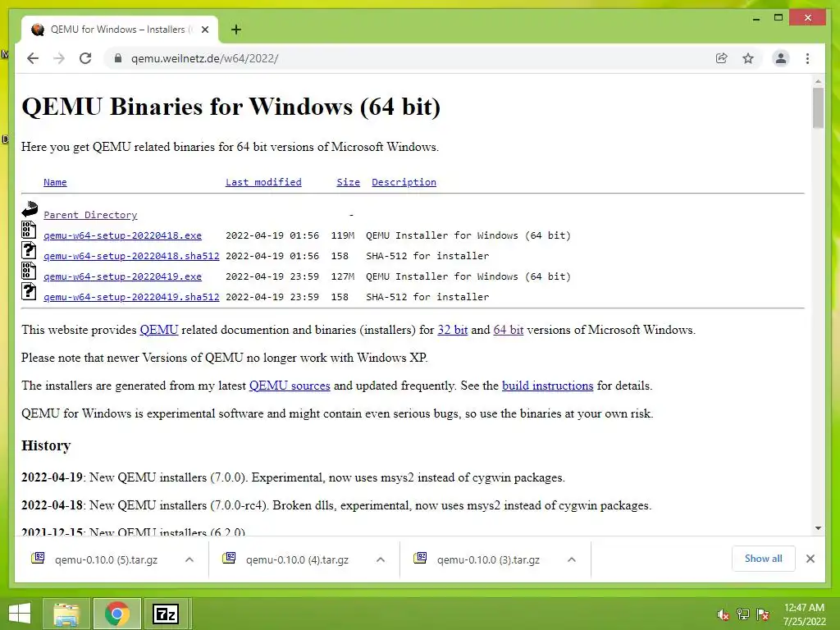Go back to the previous page
Screen dimensions: 840x630
point(33,58)
